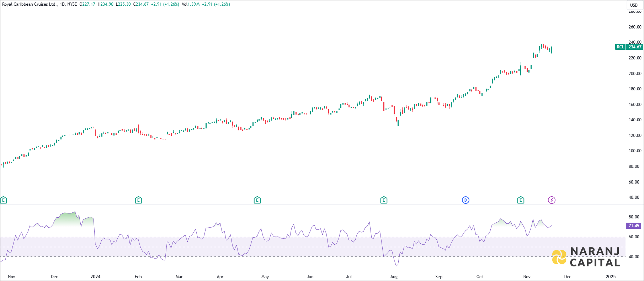Select the RSI 71.45 value label

[633, 226]
